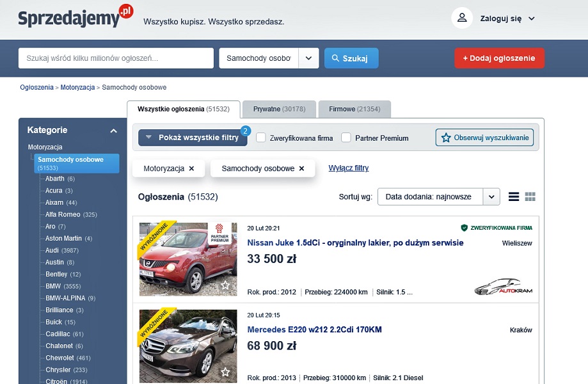588x384 pixels.
Task: Click the Mercedes price 68 900 zł
Action: [271, 346]
